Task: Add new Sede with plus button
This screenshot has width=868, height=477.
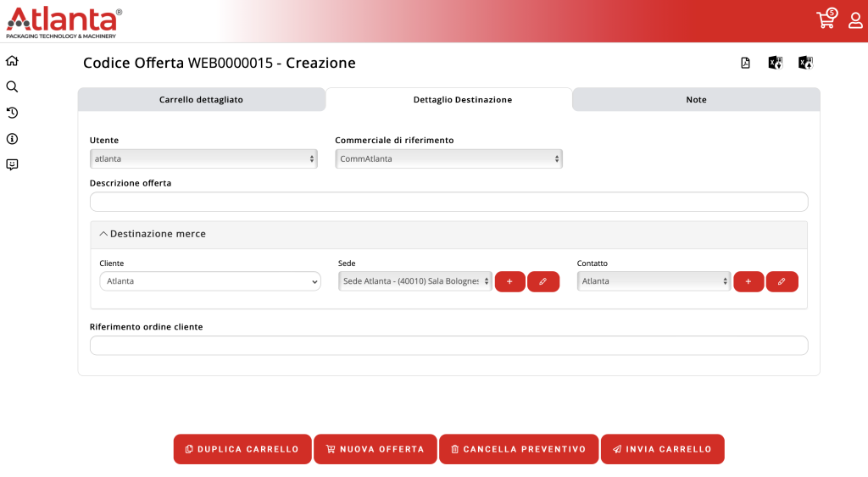Action: click(x=509, y=281)
